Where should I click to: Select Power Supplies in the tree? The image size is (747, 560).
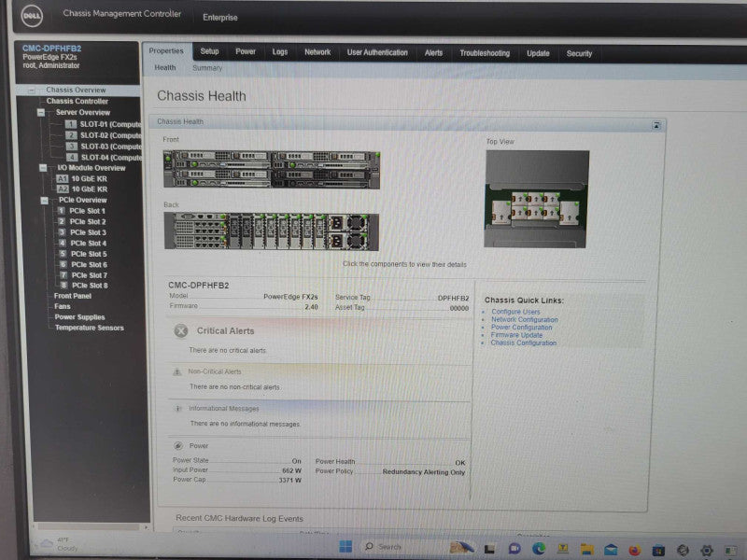(79, 317)
